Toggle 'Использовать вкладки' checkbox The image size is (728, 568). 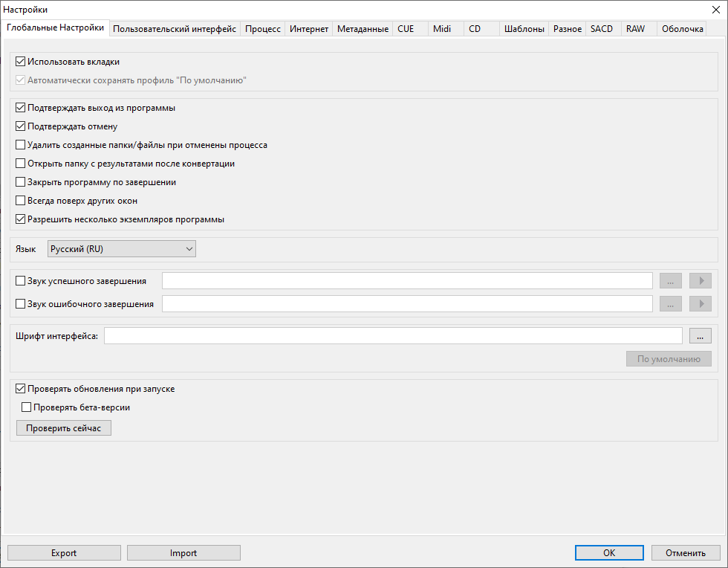[x=21, y=62]
